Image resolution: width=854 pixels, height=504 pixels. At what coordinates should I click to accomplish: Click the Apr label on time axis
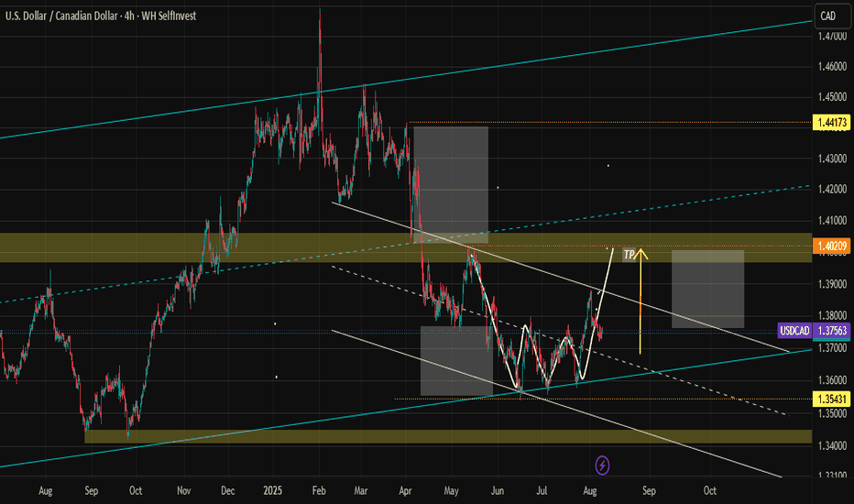(x=405, y=490)
